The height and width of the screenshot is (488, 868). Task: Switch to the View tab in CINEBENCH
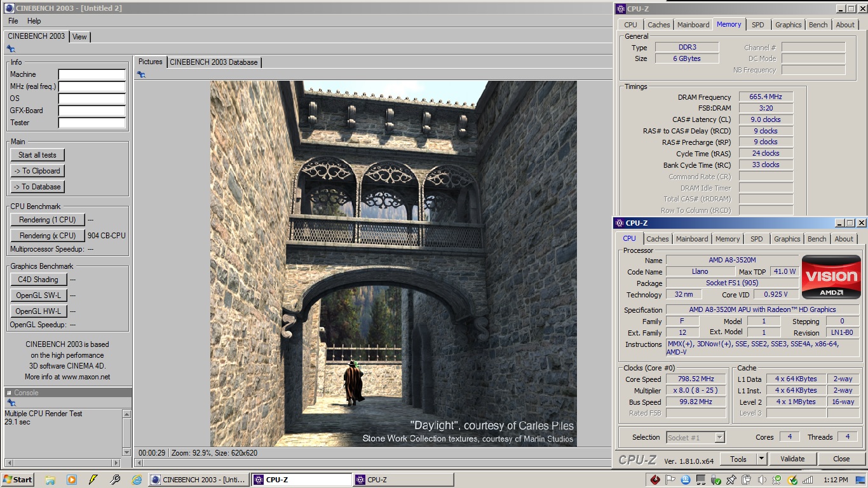(x=79, y=37)
